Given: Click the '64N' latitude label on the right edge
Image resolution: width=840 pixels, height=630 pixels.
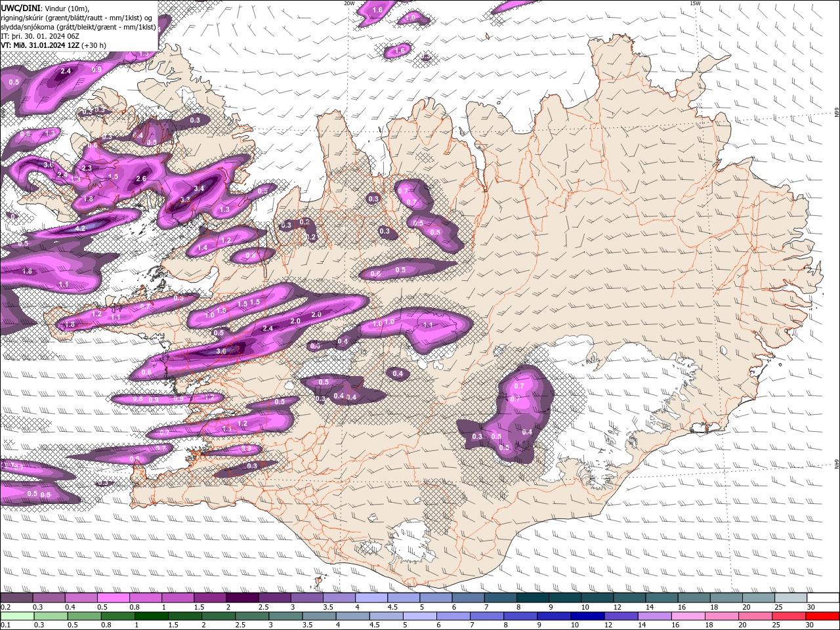Looking at the screenshot, I should (x=837, y=463).
